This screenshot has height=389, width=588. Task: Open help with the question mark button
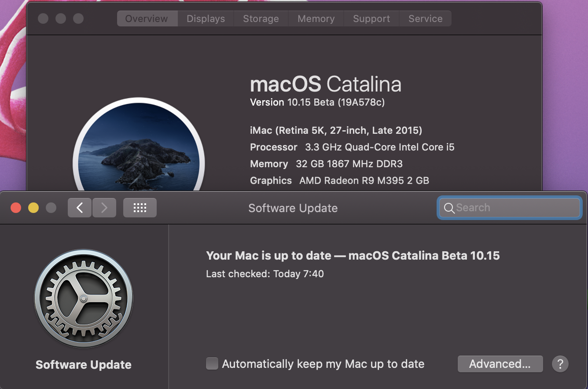(560, 364)
